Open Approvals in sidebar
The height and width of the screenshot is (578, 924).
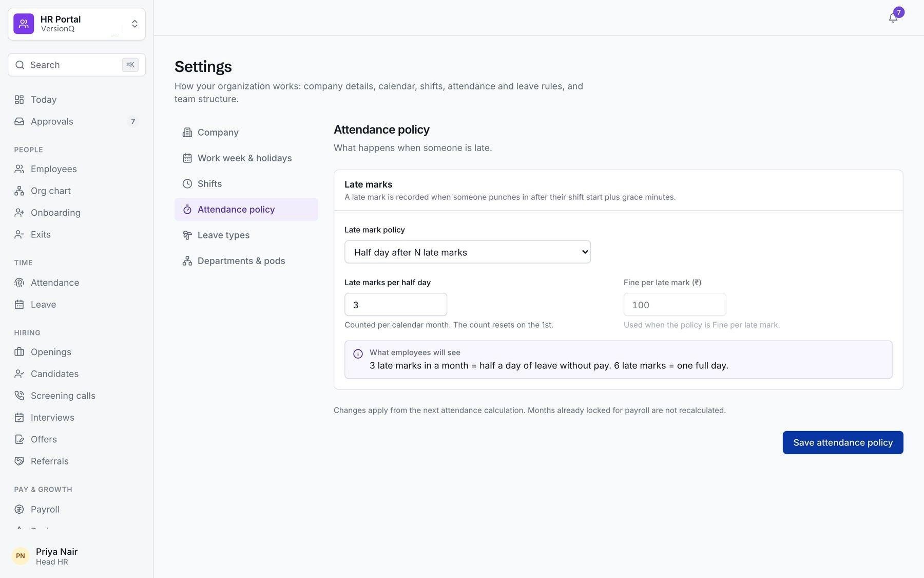[x=76, y=121]
